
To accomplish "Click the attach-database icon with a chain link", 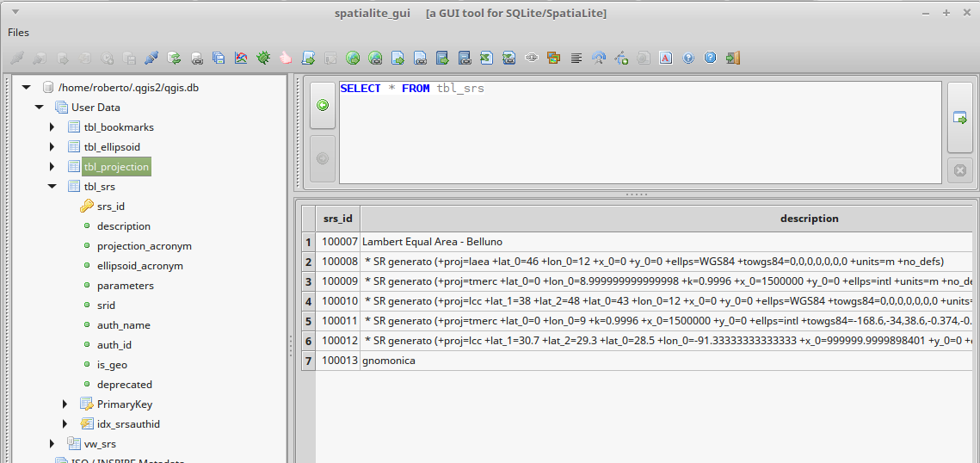I will 196,59.
